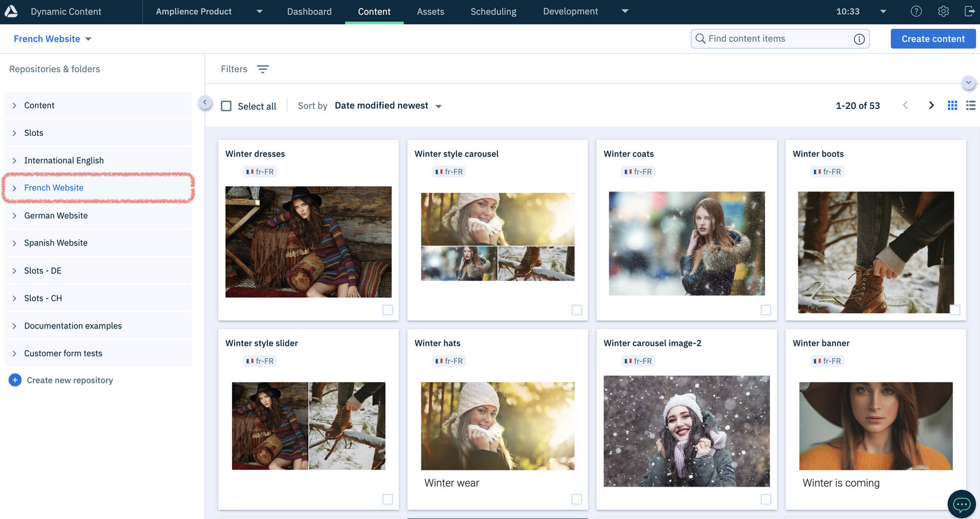Screen dimensions: 980x519
Task: Click the fr-FR locale badge on Winter dresses
Action: 260,172
